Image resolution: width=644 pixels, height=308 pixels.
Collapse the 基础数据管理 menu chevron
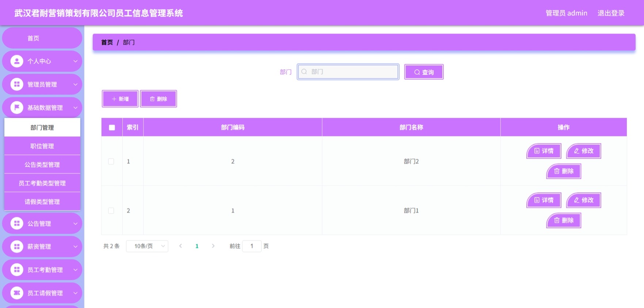point(75,108)
